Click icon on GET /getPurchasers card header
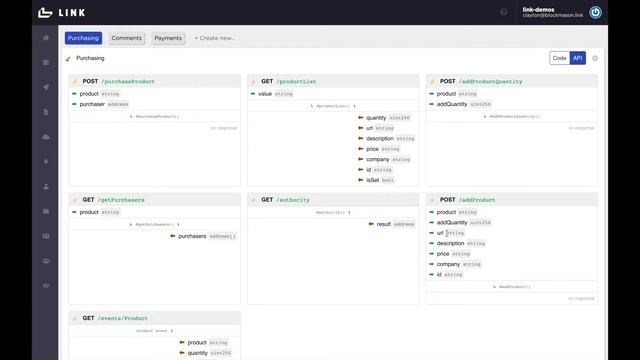This screenshot has width=640, height=360. pos(75,200)
